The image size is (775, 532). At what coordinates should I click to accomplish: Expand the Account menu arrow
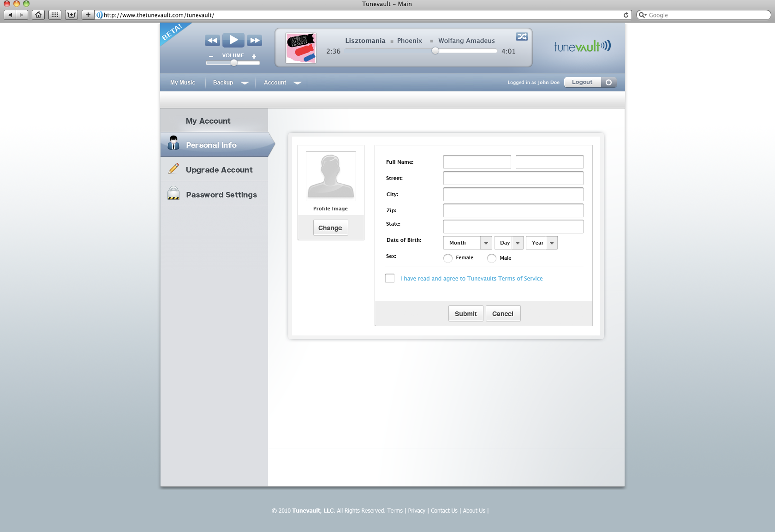[298, 83]
